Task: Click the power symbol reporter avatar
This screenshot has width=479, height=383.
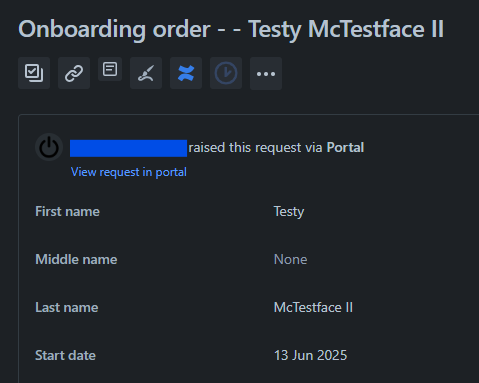Action: (49, 147)
